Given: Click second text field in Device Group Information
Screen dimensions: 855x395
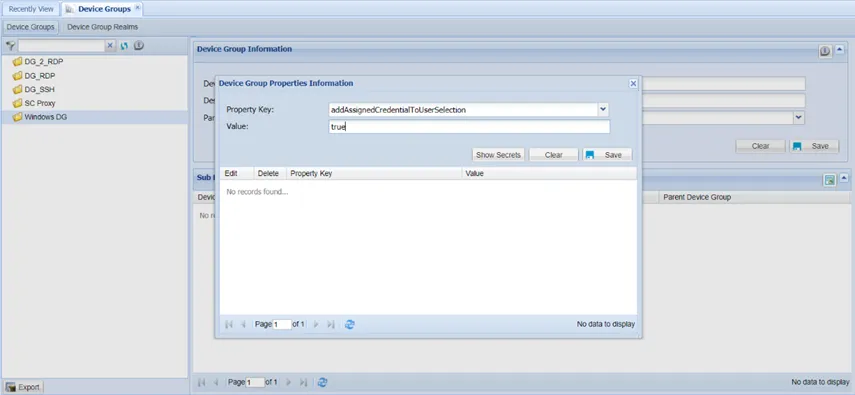Looking at the screenshot, I should 723,101.
